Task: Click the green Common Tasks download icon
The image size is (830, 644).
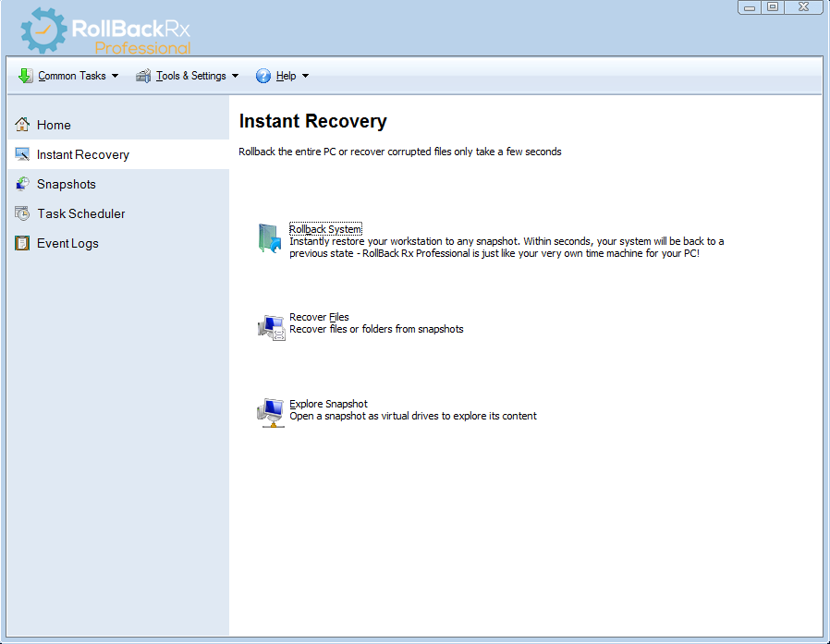Action: coord(25,76)
